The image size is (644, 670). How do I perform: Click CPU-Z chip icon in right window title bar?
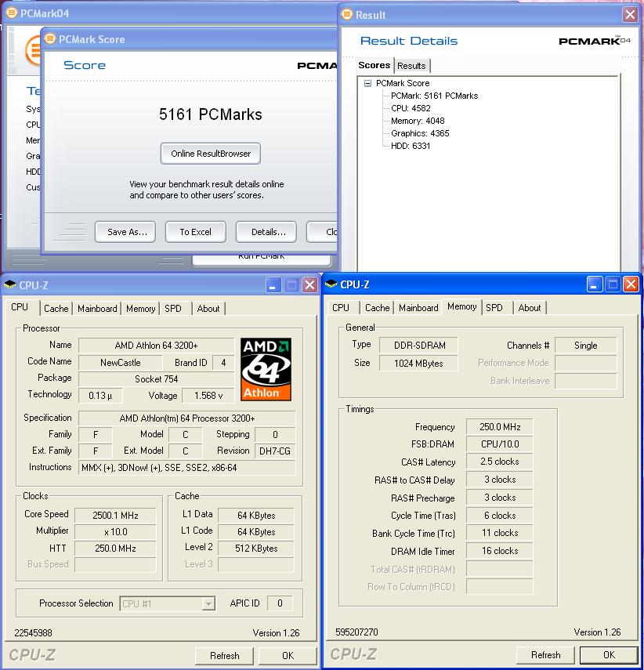pos(331,284)
